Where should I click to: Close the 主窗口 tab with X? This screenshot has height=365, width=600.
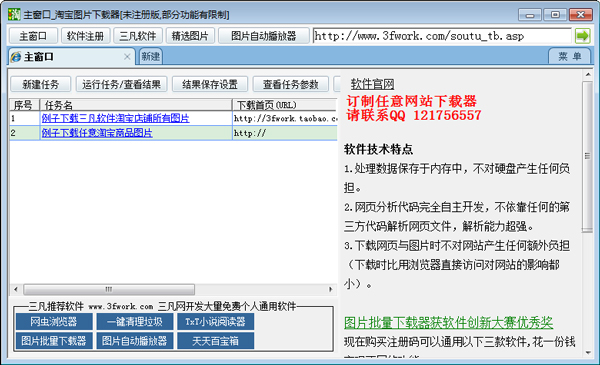point(127,57)
